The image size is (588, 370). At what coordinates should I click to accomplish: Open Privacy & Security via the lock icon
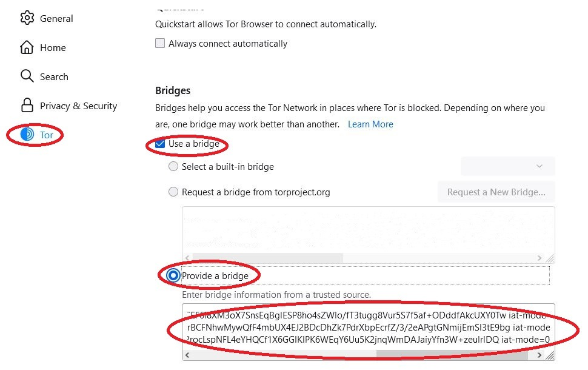(x=27, y=106)
